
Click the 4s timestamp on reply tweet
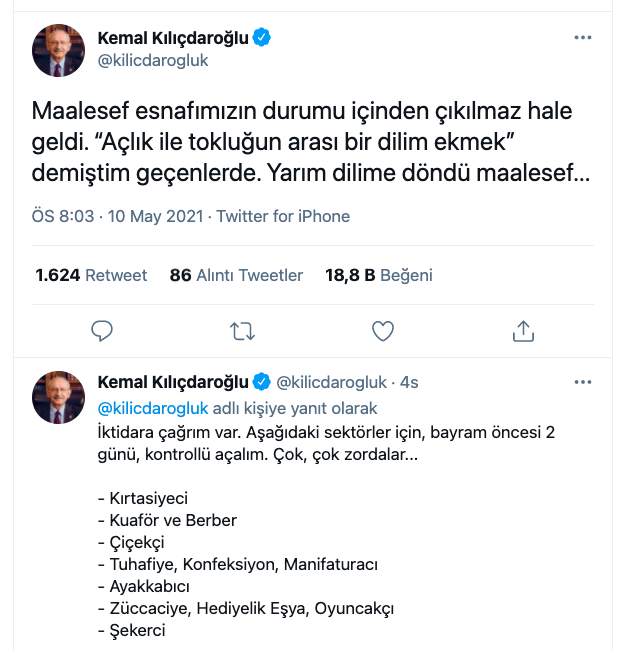(x=408, y=382)
